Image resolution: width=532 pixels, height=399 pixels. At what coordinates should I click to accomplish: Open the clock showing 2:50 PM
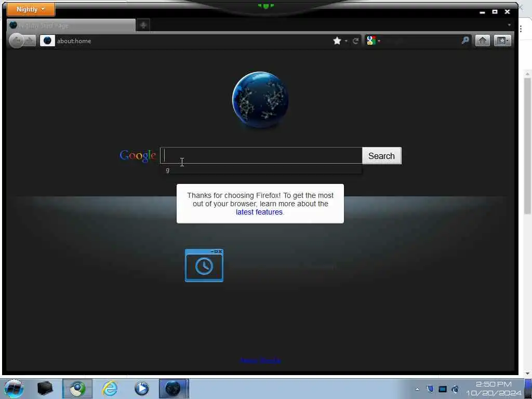494,389
